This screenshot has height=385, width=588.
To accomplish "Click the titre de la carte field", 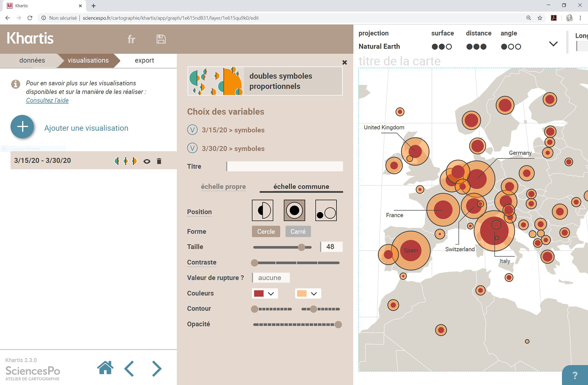I will [399, 61].
